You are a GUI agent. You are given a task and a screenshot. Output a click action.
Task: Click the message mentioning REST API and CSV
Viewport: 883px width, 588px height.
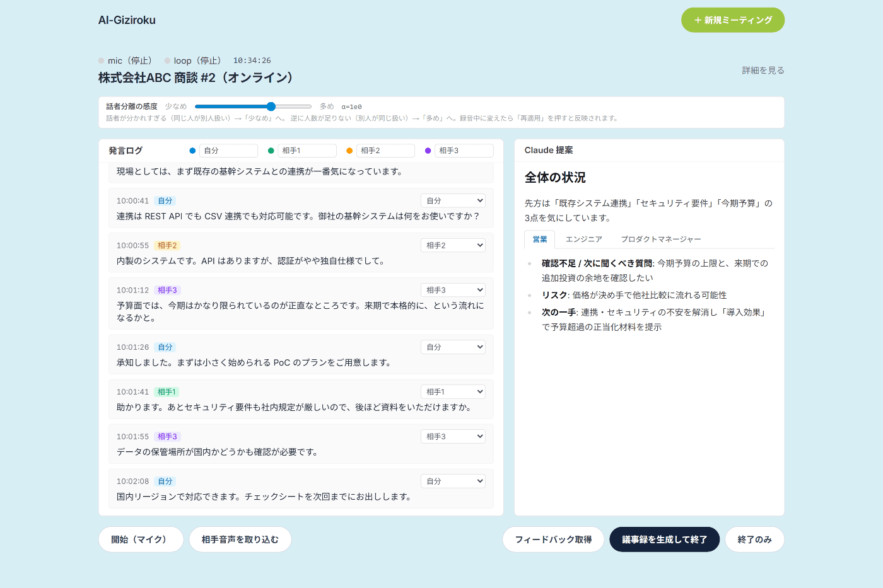click(x=298, y=216)
